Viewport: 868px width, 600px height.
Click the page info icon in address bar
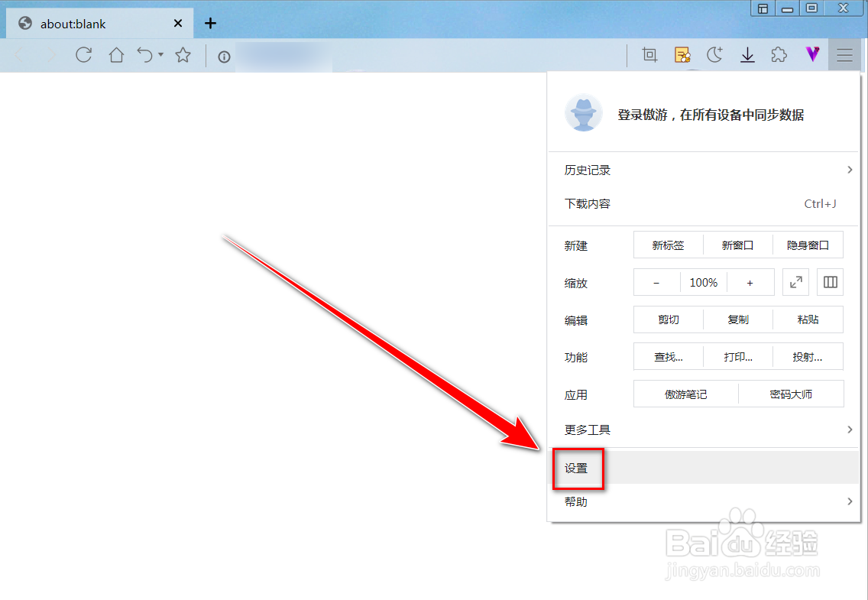(x=222, y=56)
